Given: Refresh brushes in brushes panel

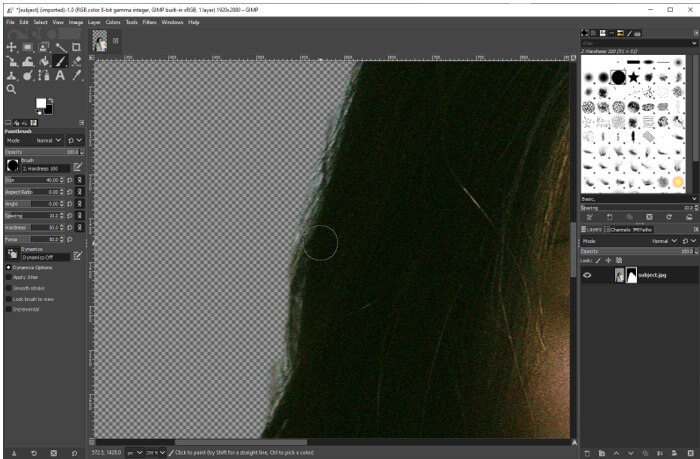Looking at the screenshot, I should click(x=669, y=217).
